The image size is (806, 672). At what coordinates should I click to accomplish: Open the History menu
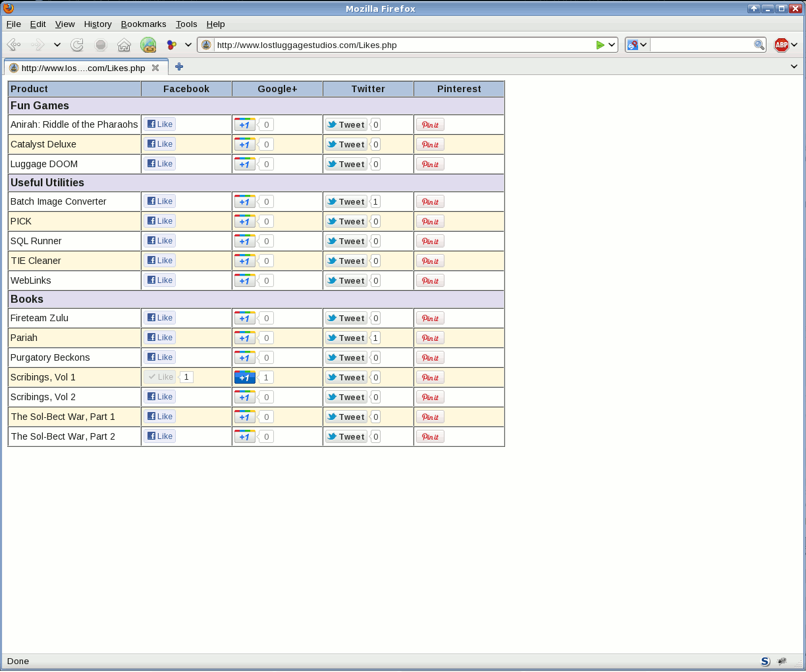point(98,24)
